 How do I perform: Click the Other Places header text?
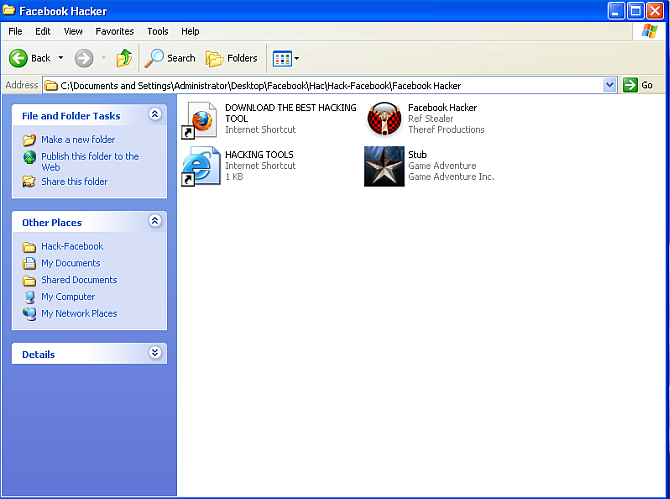pyautogui.click(x=52, y=223)
